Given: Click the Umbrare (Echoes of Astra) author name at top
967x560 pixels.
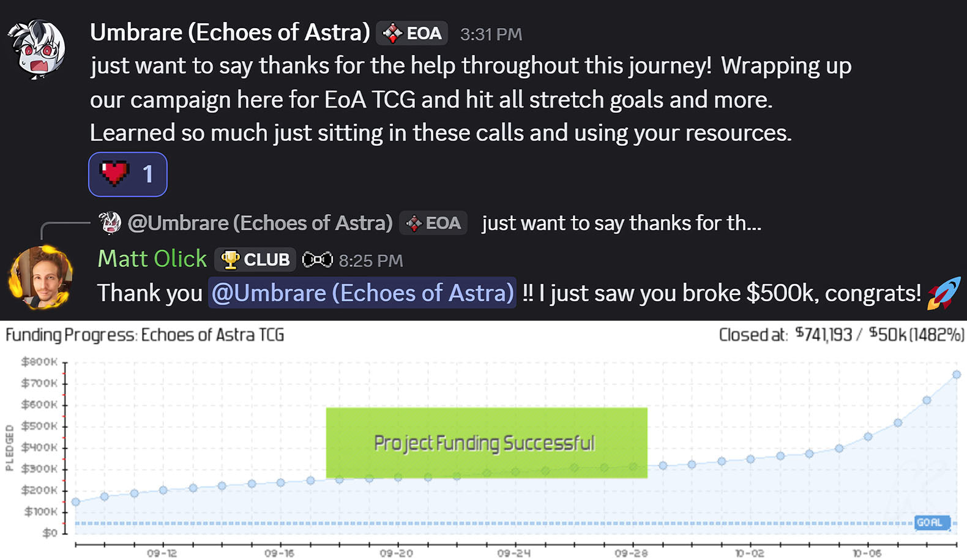Looking at the screenshot, I should [x=230, y=32].
